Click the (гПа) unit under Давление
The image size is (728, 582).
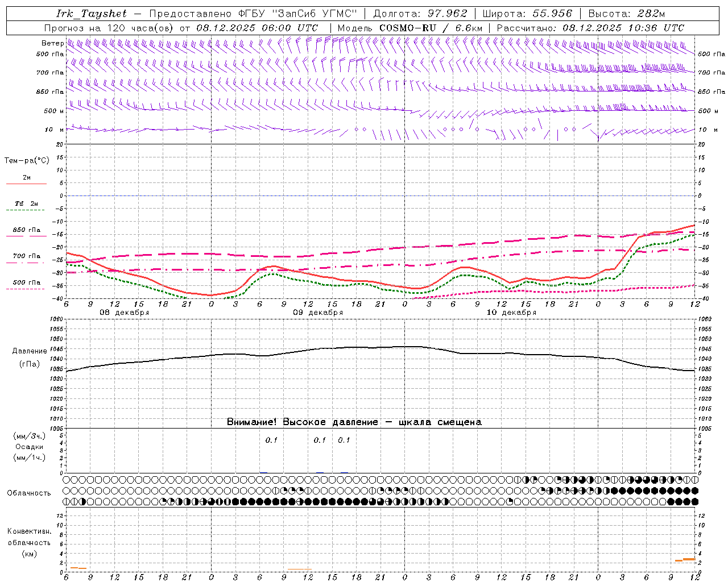[30, 364]
